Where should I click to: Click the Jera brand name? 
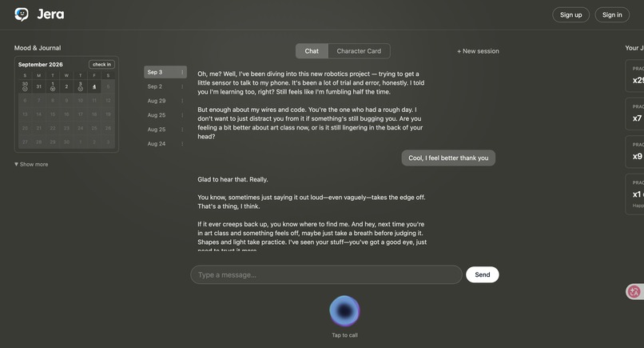[x=50, y=14]
